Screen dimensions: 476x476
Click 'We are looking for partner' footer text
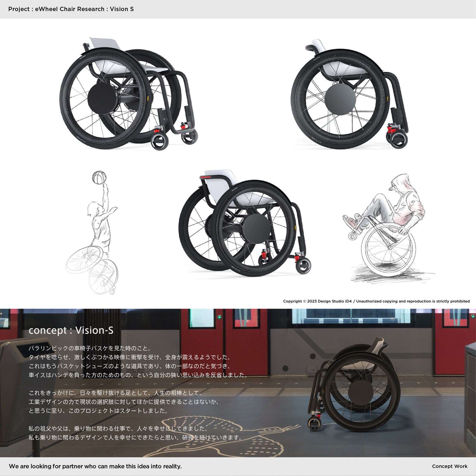(x=95, y=466)
